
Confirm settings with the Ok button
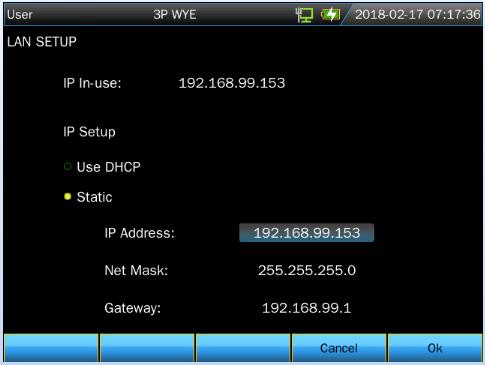(x=435, y=348)
